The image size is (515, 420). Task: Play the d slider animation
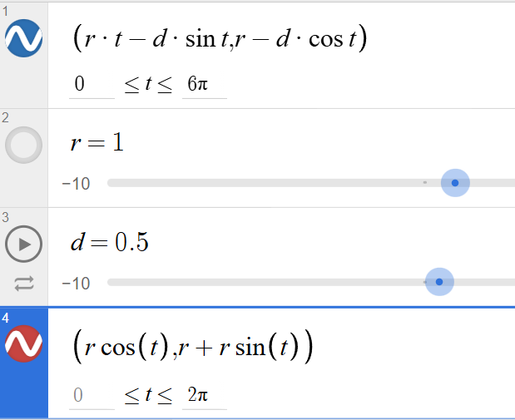click(x=23, y=244)
